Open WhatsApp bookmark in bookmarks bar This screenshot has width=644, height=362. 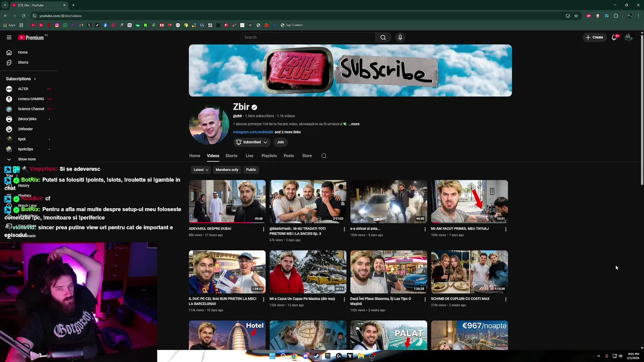[65, 25]
